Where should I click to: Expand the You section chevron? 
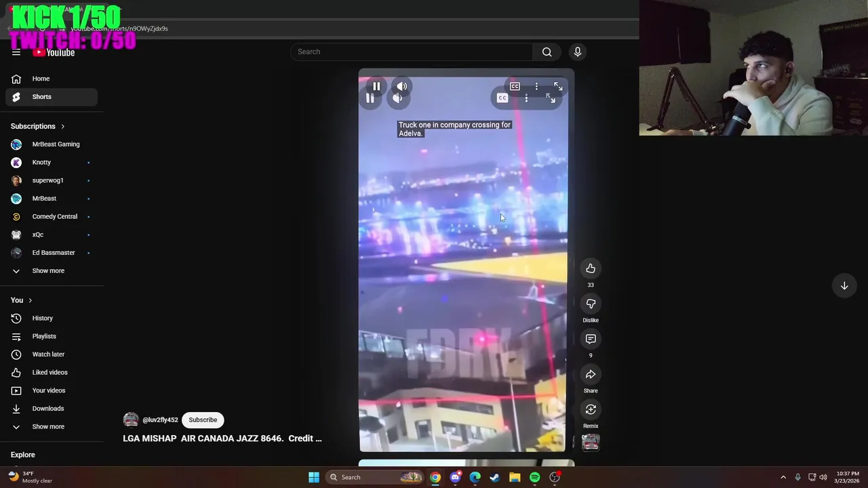point(30,300)
